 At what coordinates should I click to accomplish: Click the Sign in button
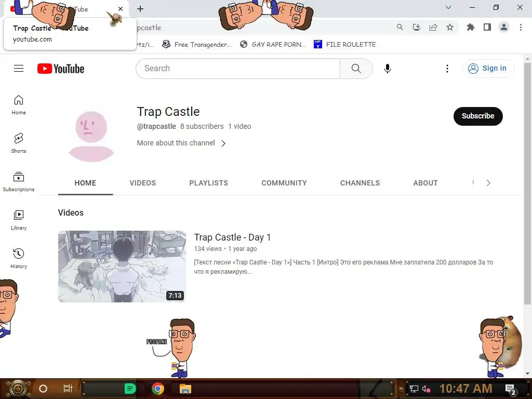tap(488, 68)
